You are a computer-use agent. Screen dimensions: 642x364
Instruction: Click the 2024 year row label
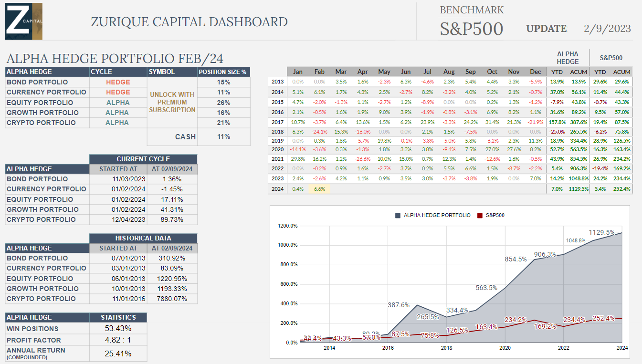278,189
